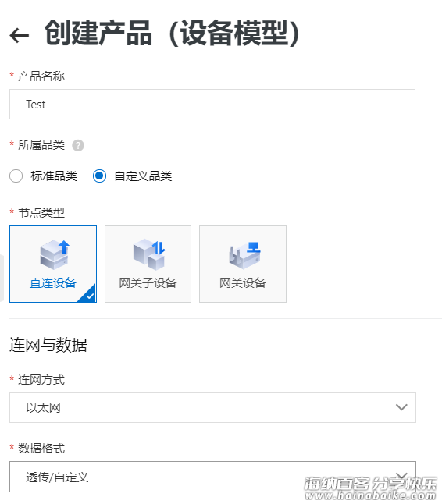Click the 创建产品（设备模型） page title
Screen dimensions: 442x504
tap(173, 34)
